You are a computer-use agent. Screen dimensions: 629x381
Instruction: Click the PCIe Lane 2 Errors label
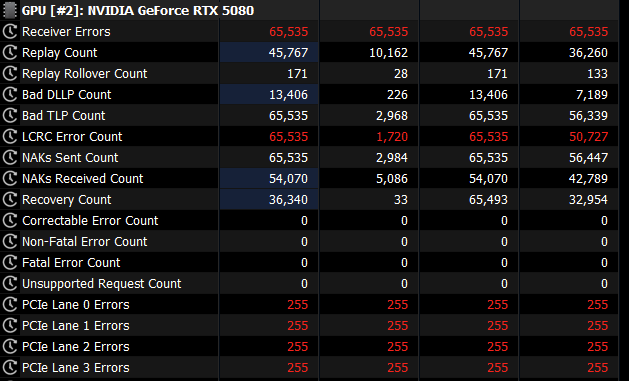76,347
